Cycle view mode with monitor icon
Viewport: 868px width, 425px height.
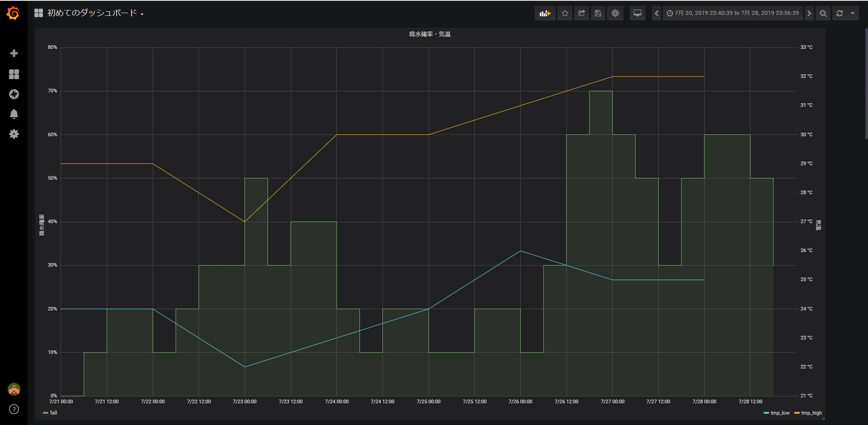(x=637, y=13)
